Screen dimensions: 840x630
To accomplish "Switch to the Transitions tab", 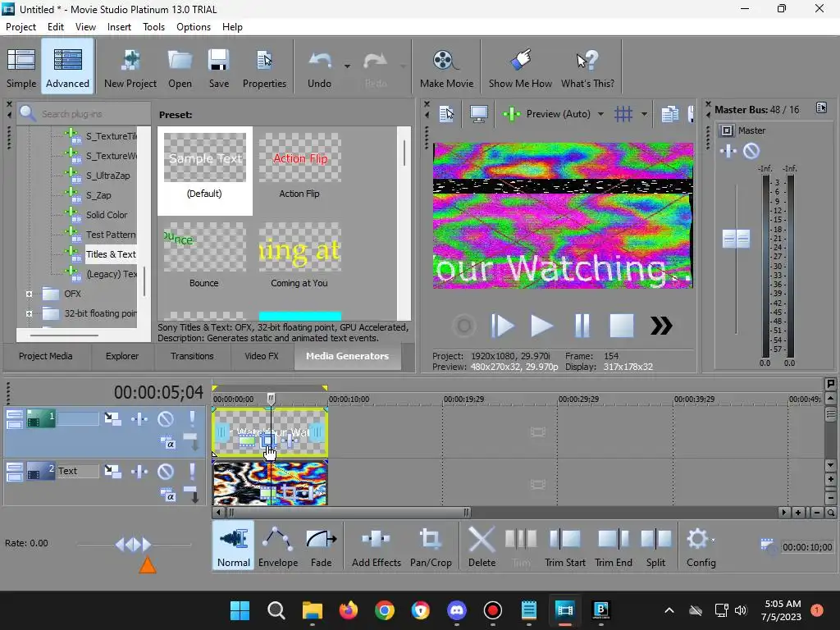I will pos(192,356).
